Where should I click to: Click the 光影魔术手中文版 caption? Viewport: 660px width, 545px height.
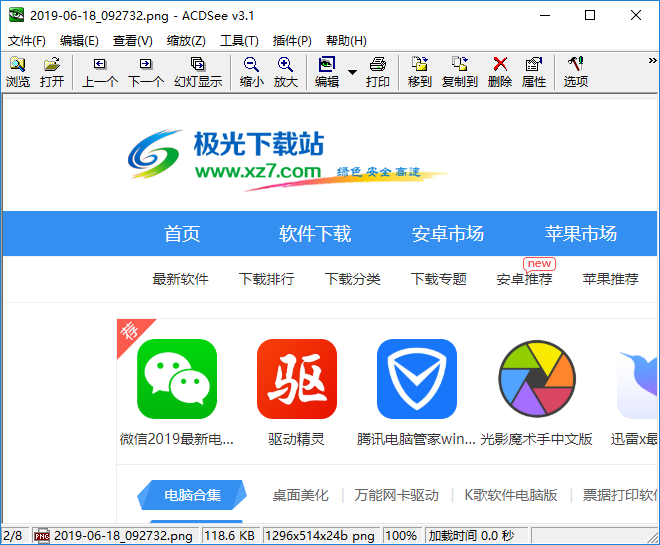(x=536, y=439)
